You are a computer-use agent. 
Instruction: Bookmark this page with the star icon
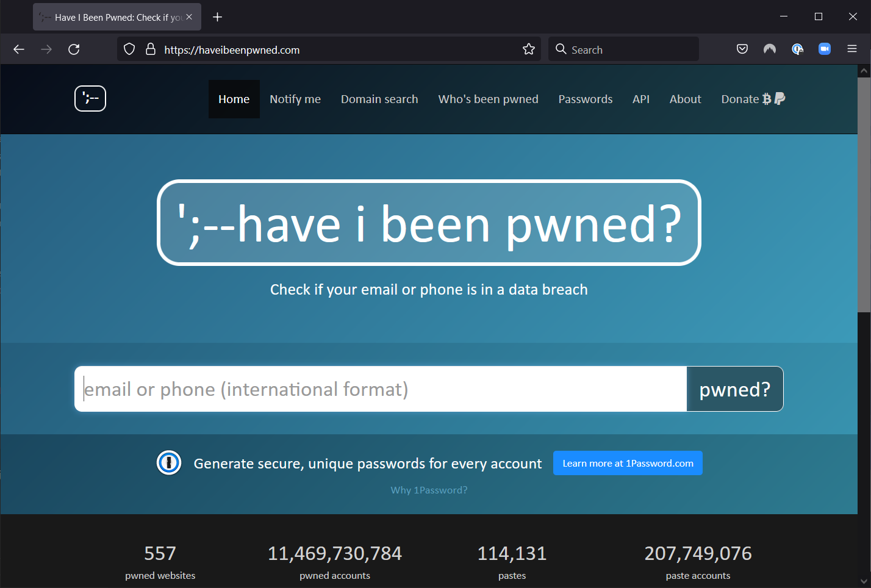(529, 49)
